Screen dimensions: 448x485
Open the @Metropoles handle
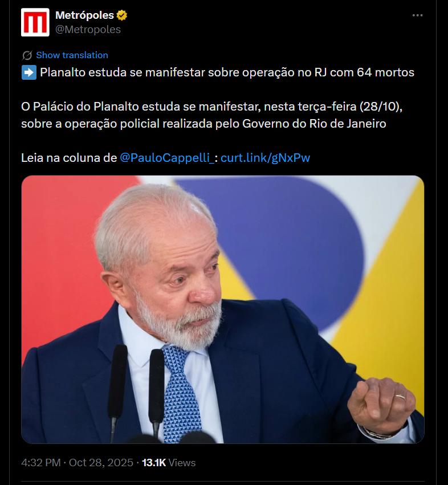tap(88, 30)
